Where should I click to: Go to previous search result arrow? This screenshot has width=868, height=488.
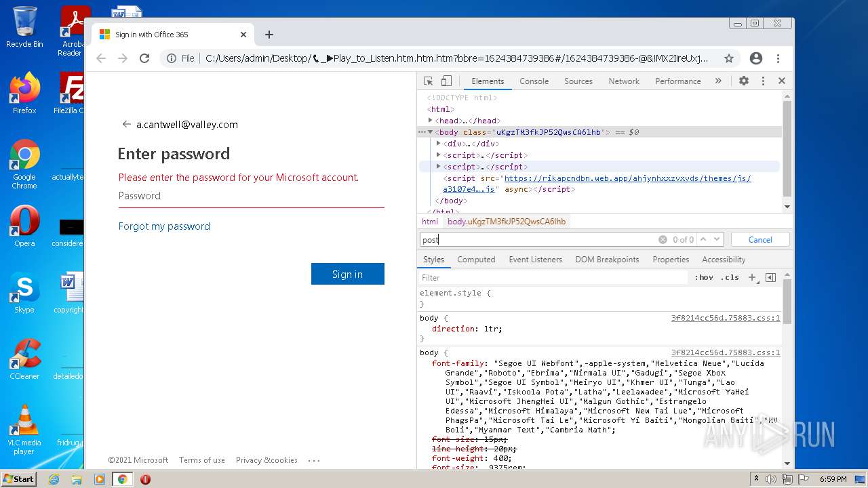tap(703, 239)
